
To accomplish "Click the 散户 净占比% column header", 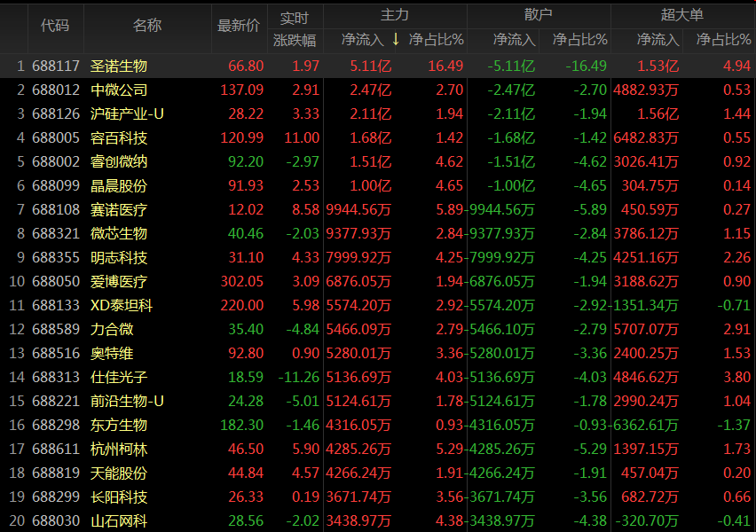I will point(580,40).
